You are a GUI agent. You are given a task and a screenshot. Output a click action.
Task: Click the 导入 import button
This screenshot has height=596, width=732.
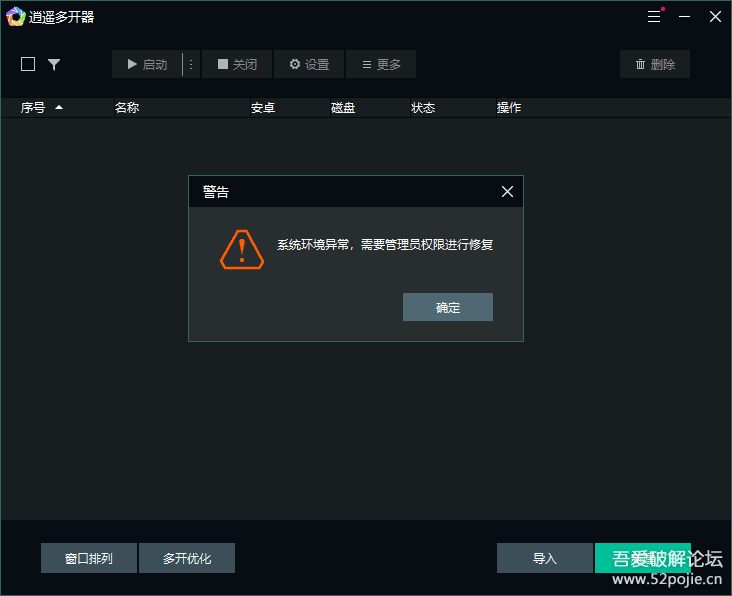click(x=545, y=558)
